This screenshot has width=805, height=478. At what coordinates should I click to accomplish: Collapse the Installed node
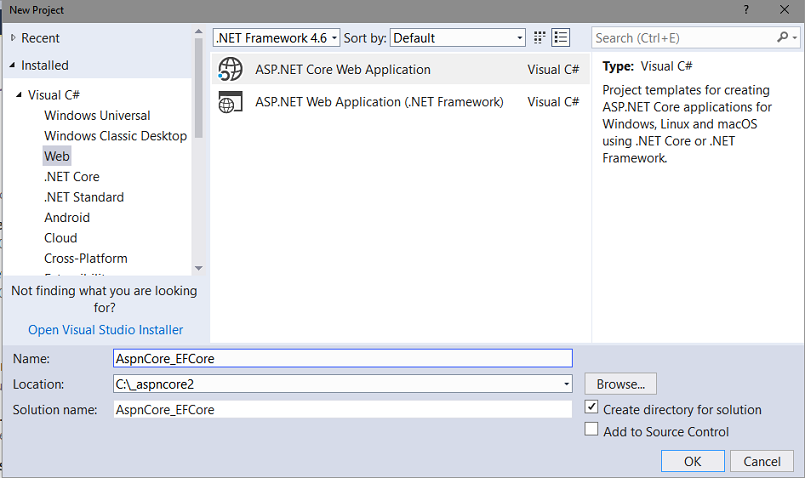(12, 65)
